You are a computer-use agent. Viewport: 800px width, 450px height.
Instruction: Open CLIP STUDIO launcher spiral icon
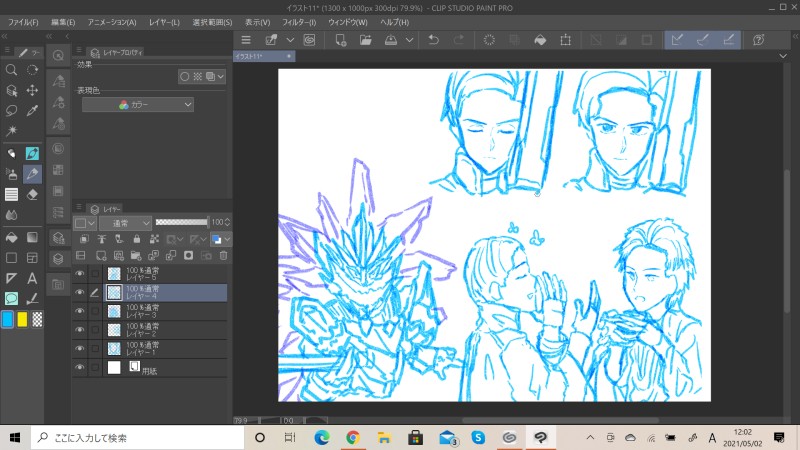tap(309, 40)
